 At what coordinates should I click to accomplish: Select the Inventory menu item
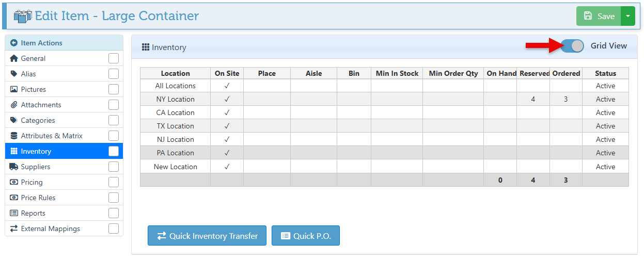[x=36, y=151]
